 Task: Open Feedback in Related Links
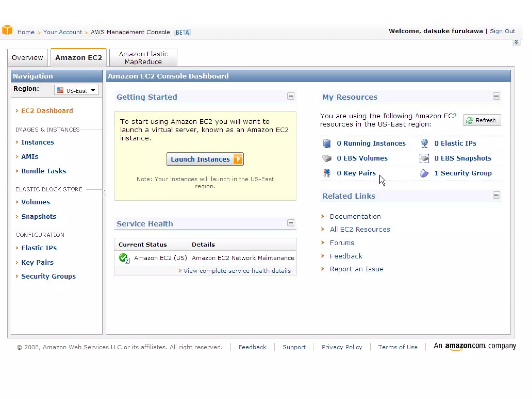[346, 256]
